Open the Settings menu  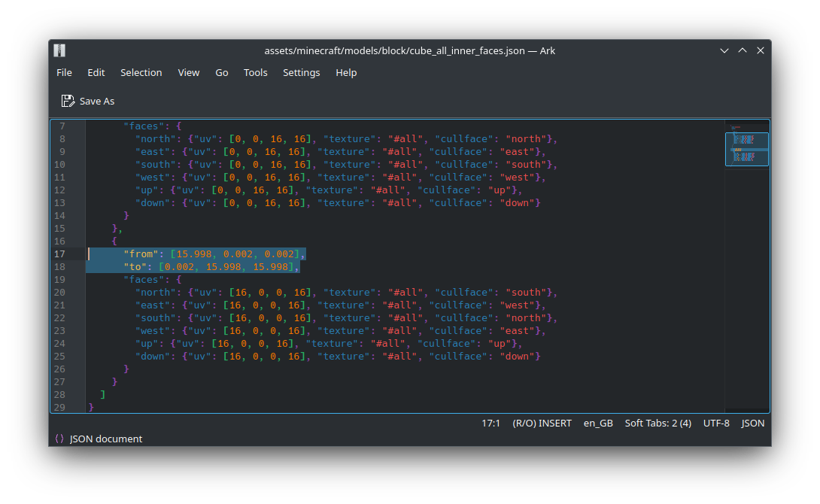pos(301,73)
